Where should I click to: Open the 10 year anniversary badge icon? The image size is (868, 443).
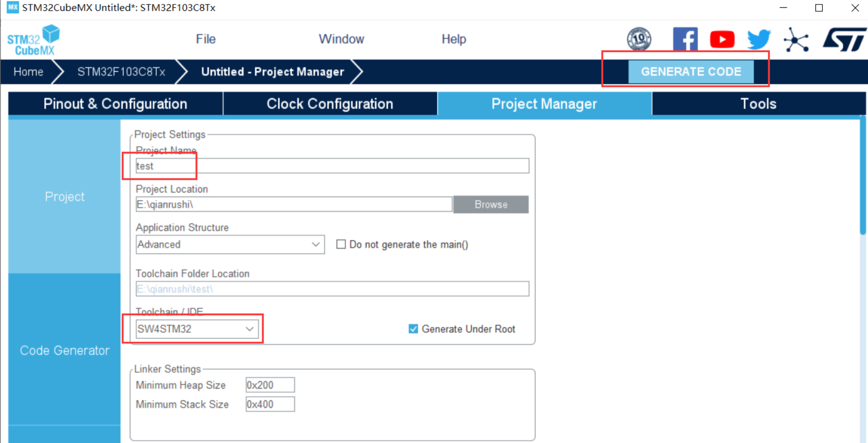point(639,39)
